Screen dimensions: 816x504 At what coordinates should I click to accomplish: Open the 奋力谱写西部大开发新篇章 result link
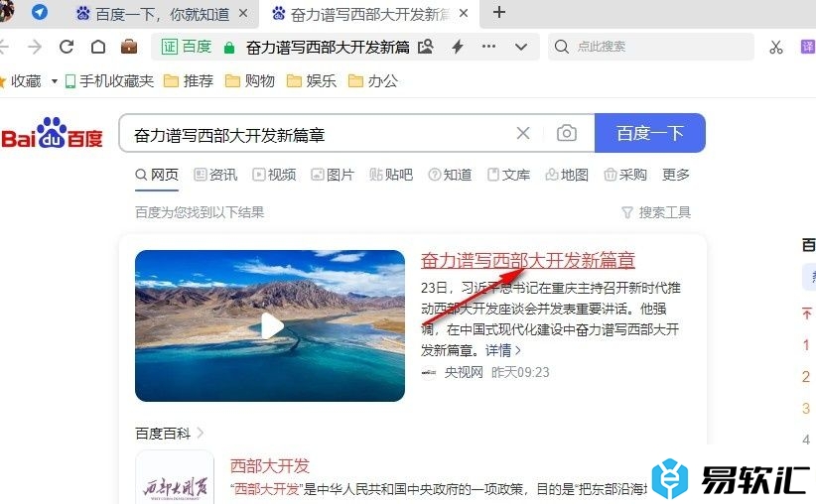tap(528, 260)
